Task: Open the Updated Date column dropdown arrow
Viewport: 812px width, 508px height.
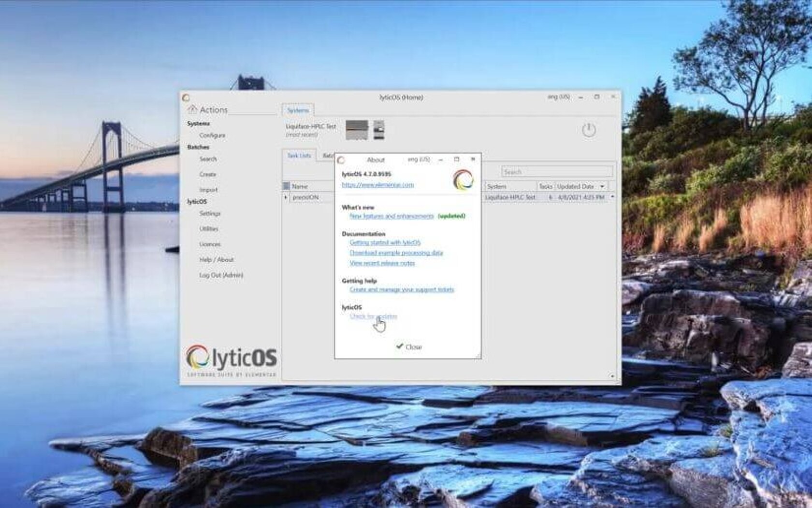Action: 602,186
